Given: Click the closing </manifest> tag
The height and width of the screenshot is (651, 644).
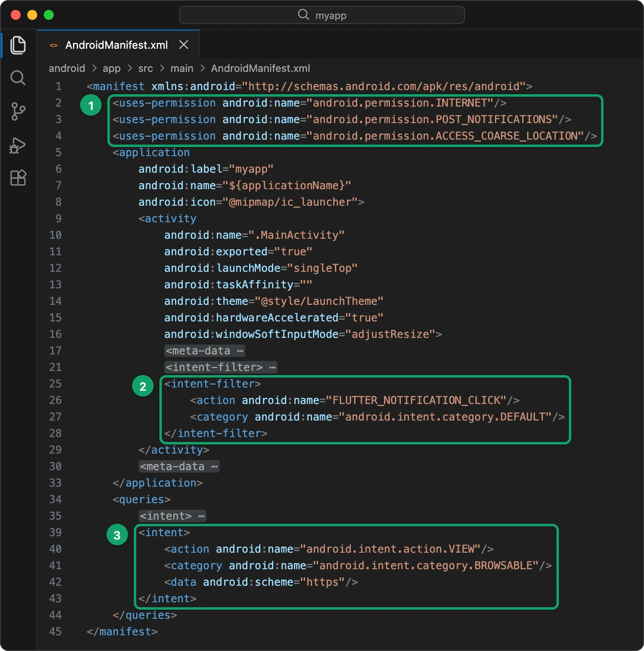Looking at the screenshot, I should coord(122,632).
